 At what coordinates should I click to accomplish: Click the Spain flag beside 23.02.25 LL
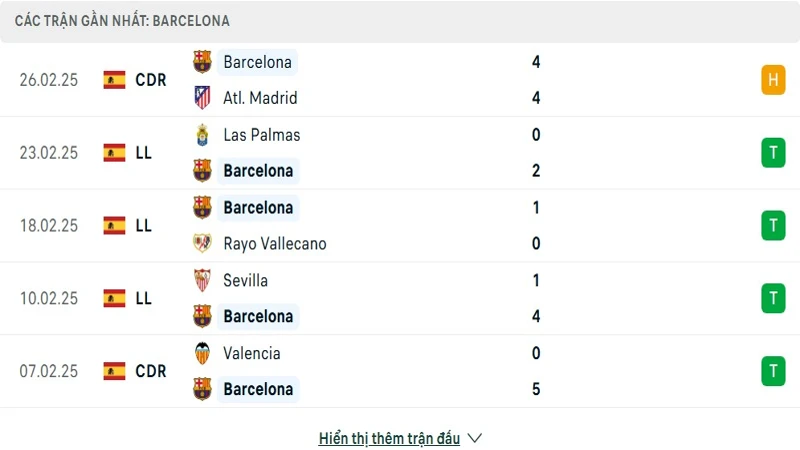coord(114,153)
